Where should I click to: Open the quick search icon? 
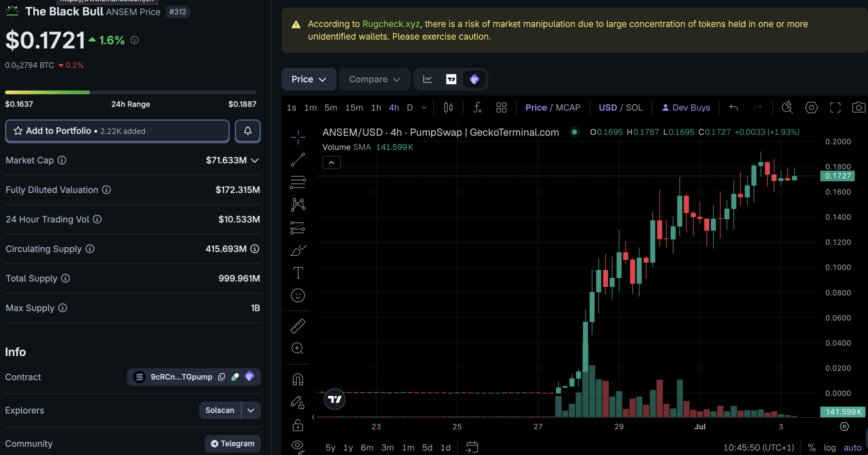[787, 107]
